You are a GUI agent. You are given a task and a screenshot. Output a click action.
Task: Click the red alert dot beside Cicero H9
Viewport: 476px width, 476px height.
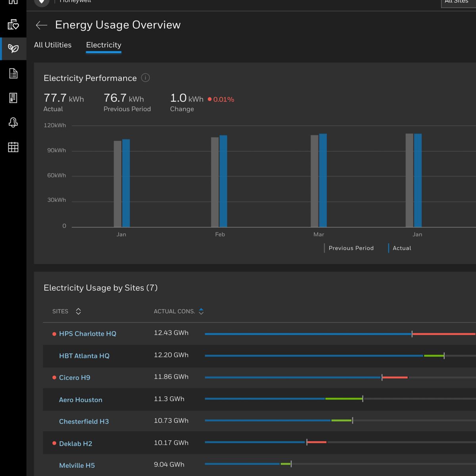coord(54,378)
